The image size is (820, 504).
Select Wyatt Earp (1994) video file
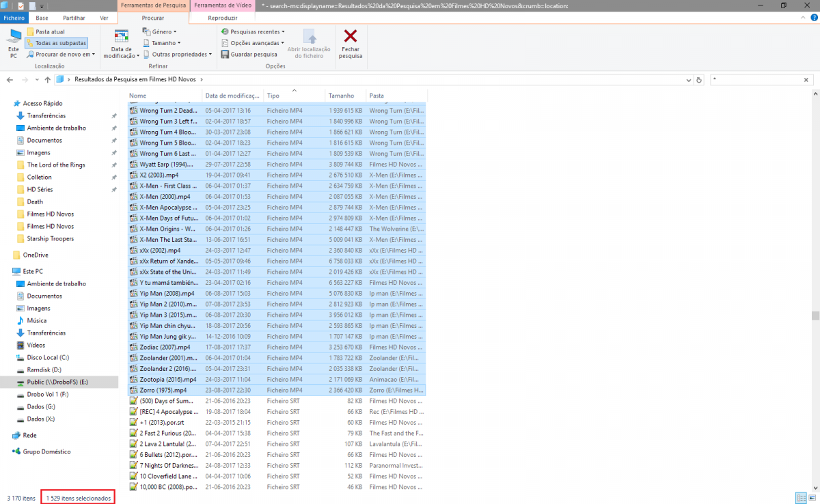coord(277,164)
